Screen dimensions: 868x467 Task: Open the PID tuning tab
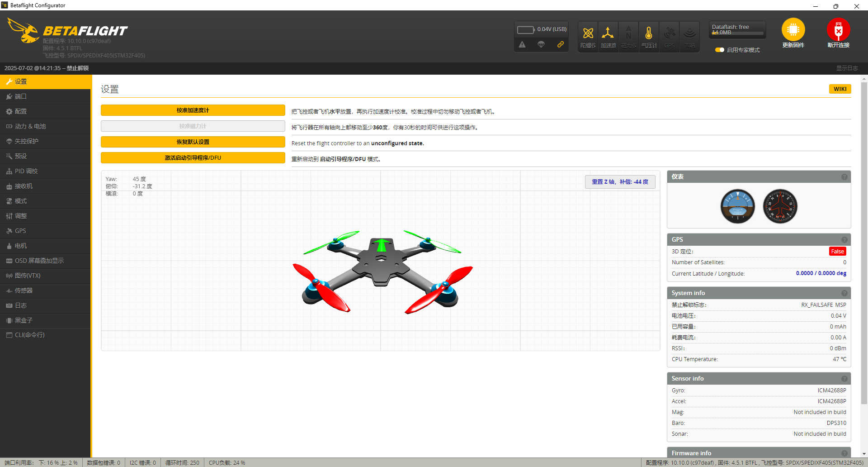[x=26, y=171]
